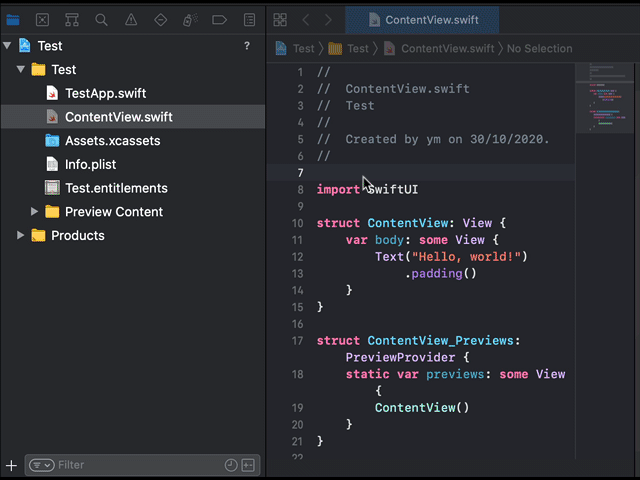Click the navigator Filter field
640x480 pixels.
(142, 465)
